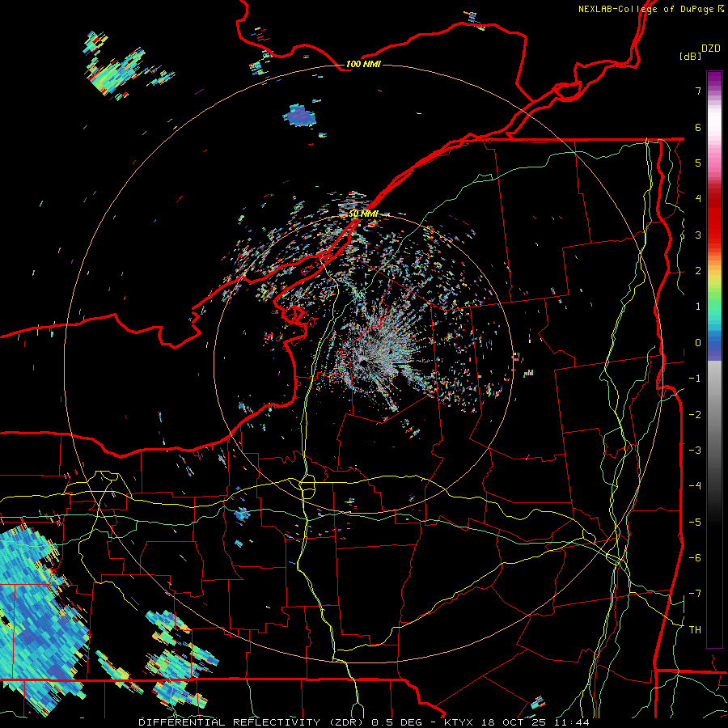Click the 0 tick label on the color scale
Viewport: 728px width, 728px height.
tap(698, 343)
